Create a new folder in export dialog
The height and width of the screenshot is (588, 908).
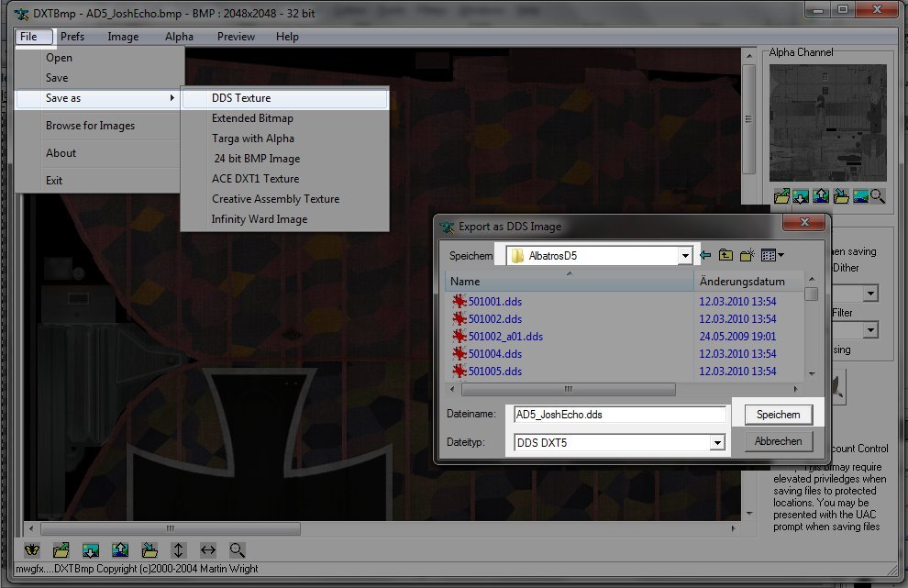[747, 255]
